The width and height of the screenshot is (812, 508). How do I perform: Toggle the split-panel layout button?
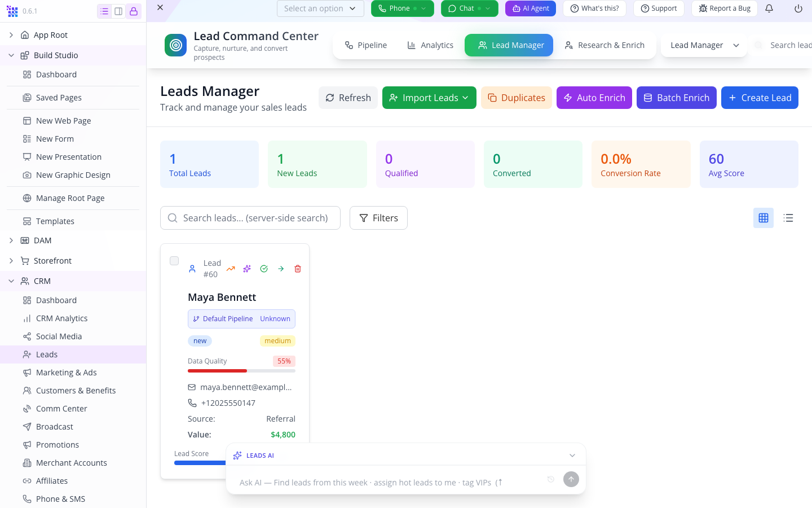click(x=118, y=11)
